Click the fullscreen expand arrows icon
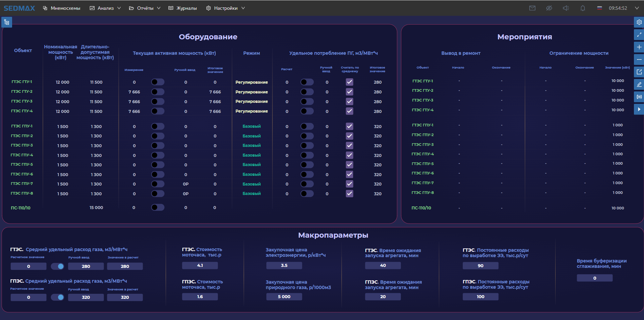This screenshot has width=644, height=320. (x=639, y=35)
